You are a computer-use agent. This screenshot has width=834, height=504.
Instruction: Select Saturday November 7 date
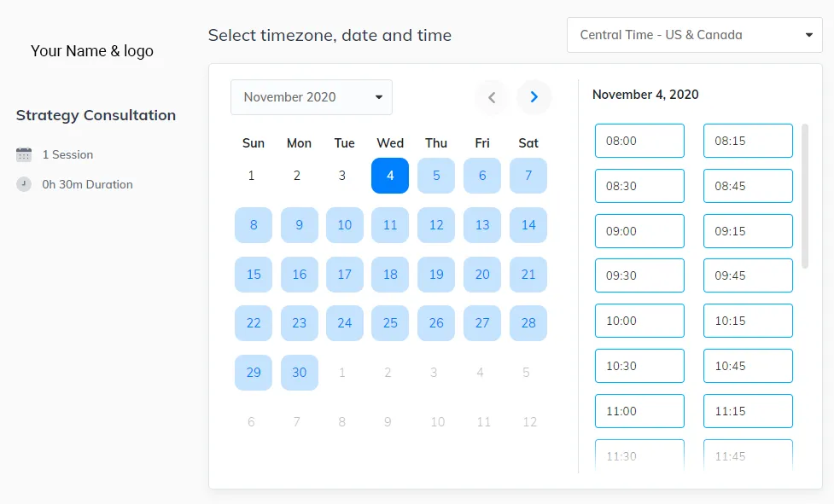(528, 176)
